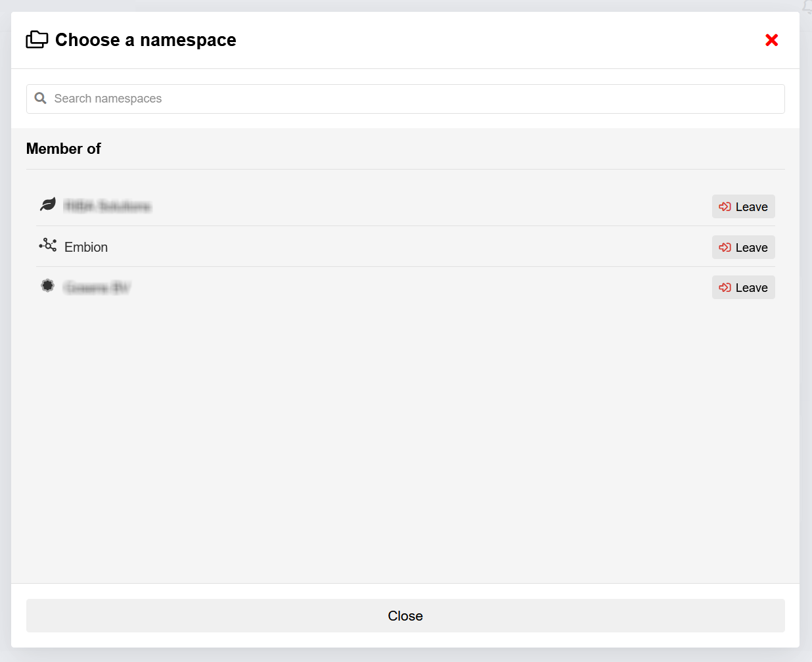Leave the namespace with the leaf icon

tap(743, 206)
